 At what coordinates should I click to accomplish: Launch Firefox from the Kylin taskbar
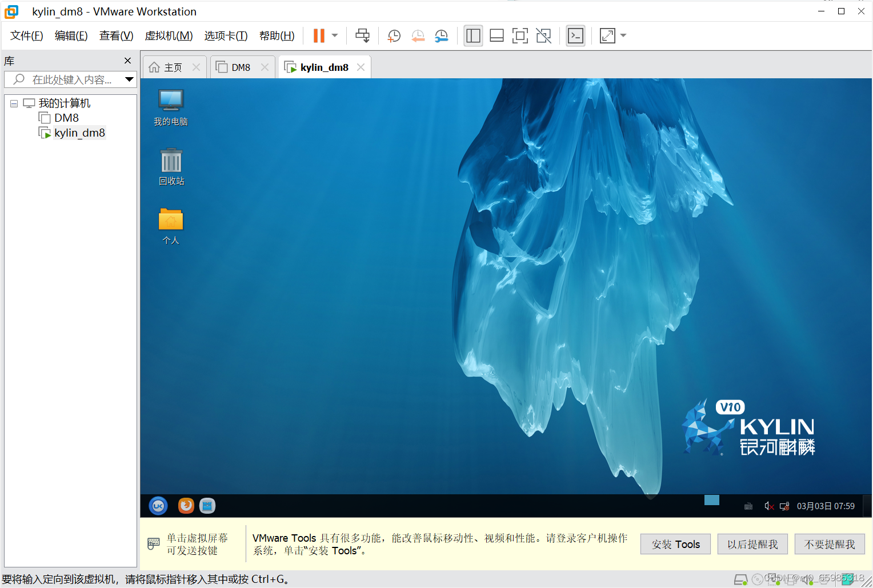pyautogui.click(x=186, y=506)
